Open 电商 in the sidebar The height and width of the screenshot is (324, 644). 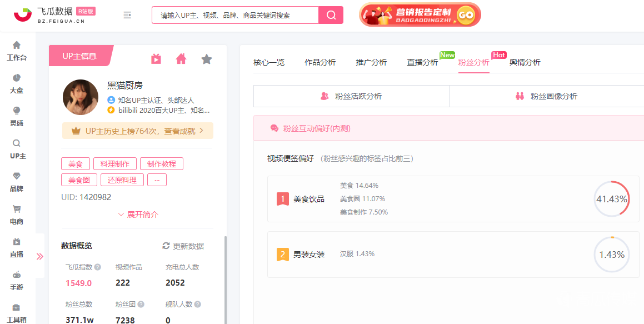coord(17,215)
